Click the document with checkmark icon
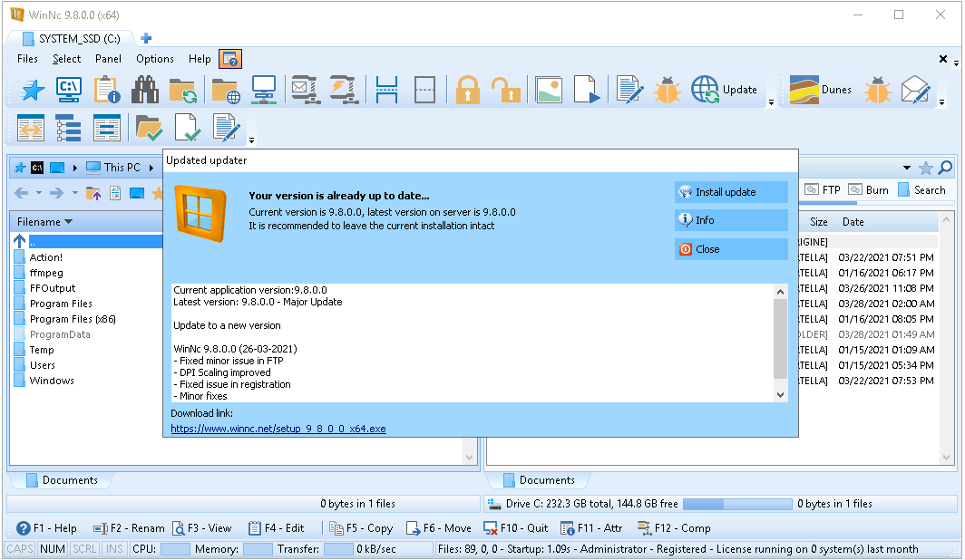This screenshot has width=965, height=560. [187, 128]
